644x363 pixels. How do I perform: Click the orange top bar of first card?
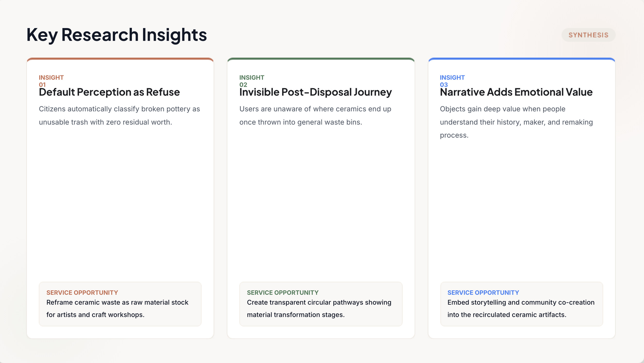pos(120,59)
